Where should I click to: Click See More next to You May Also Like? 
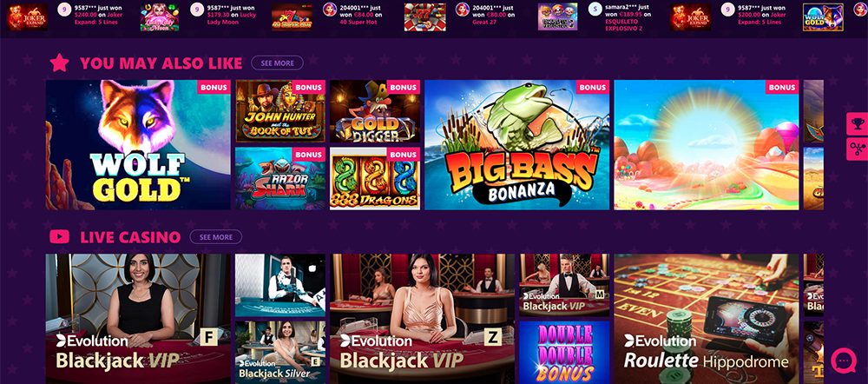tap(278, 63)
